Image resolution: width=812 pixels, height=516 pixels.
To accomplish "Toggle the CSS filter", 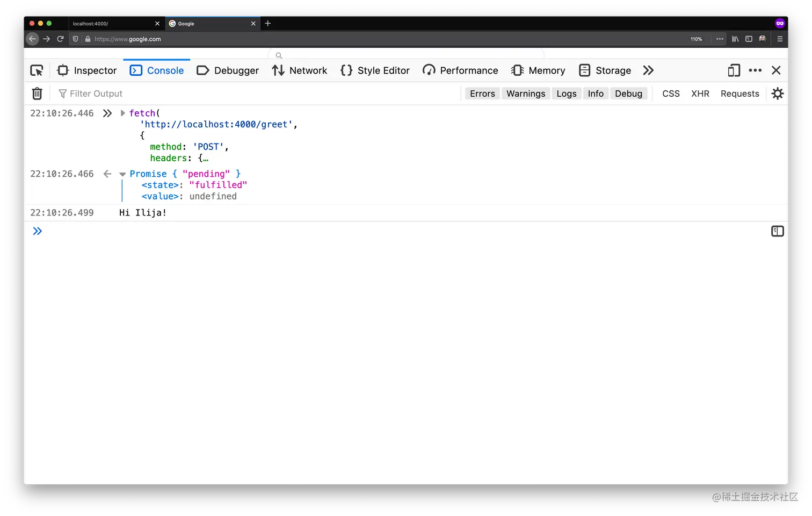I will [x=671, y=94].
